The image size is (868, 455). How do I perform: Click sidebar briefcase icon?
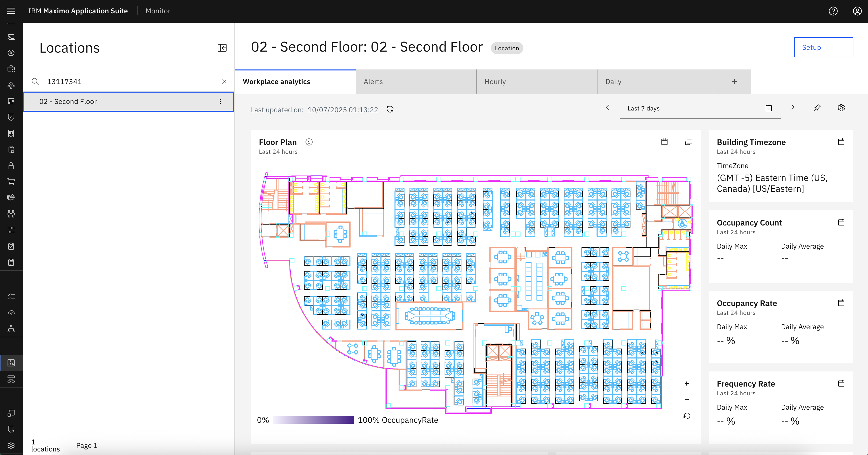[11, 69]
